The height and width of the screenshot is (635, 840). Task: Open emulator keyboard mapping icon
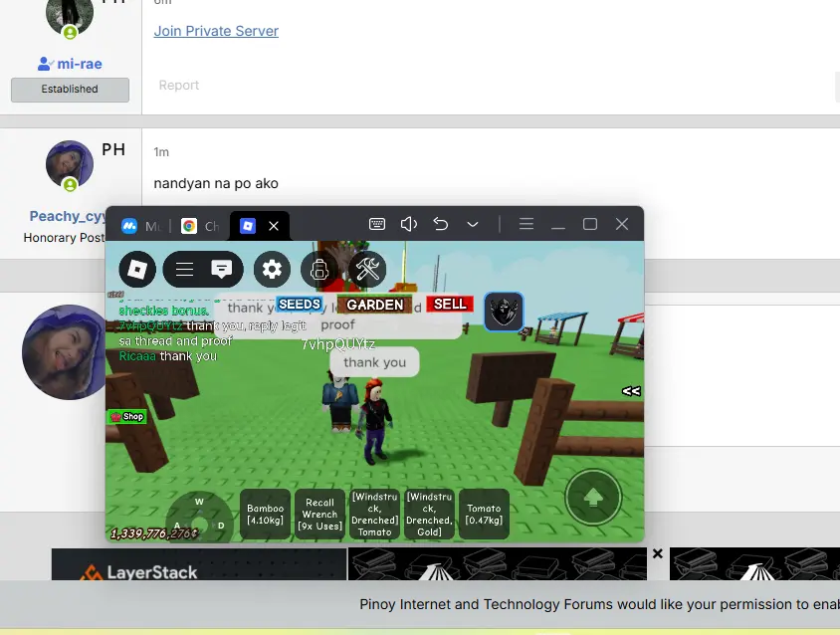tap(377, 224)
